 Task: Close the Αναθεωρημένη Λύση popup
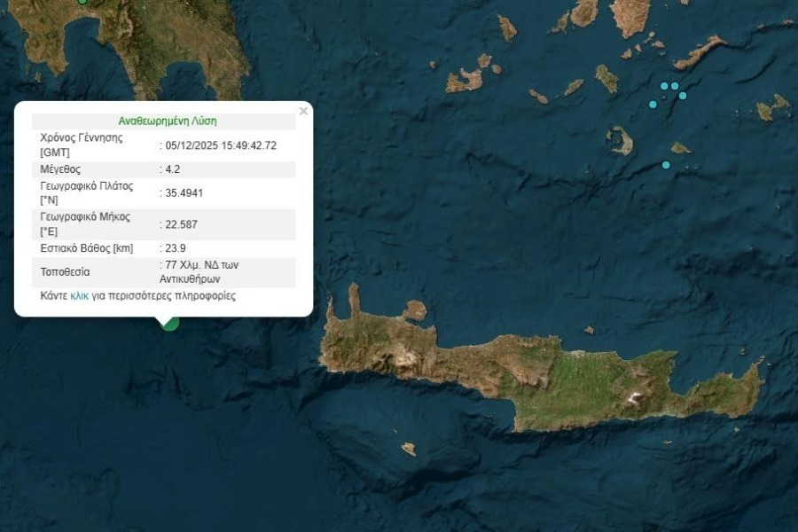302,110
